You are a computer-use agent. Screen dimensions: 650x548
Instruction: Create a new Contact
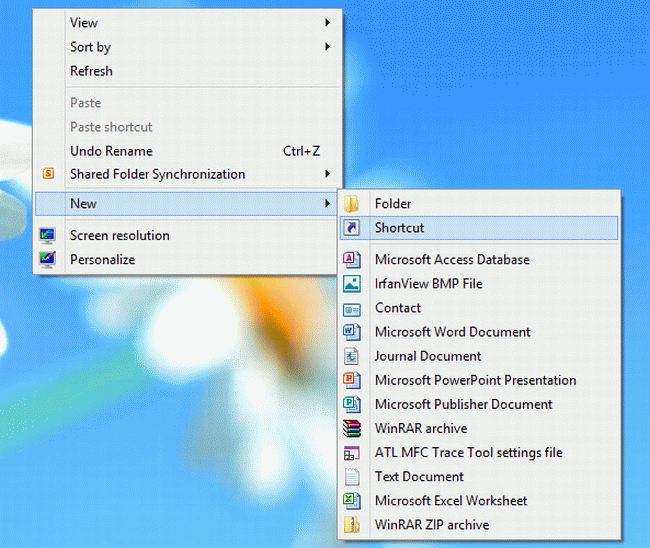click(479, 308)
